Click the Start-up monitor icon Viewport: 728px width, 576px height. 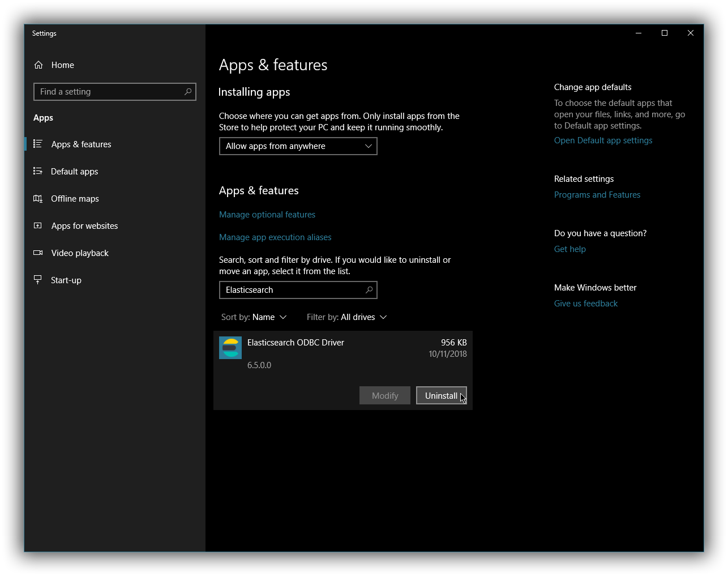38,280
